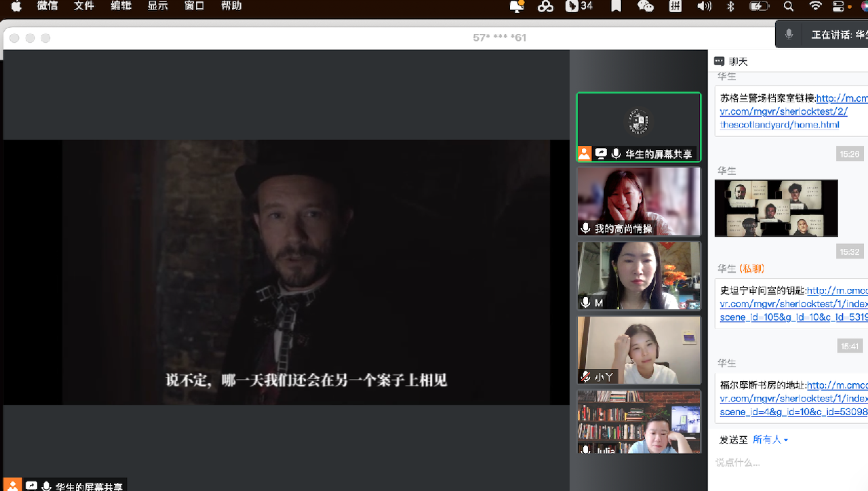The height and width of the screenshot is (491, 868).
Task: Click the microphone icon in the window's bottom bar
Action: (46, 486)
